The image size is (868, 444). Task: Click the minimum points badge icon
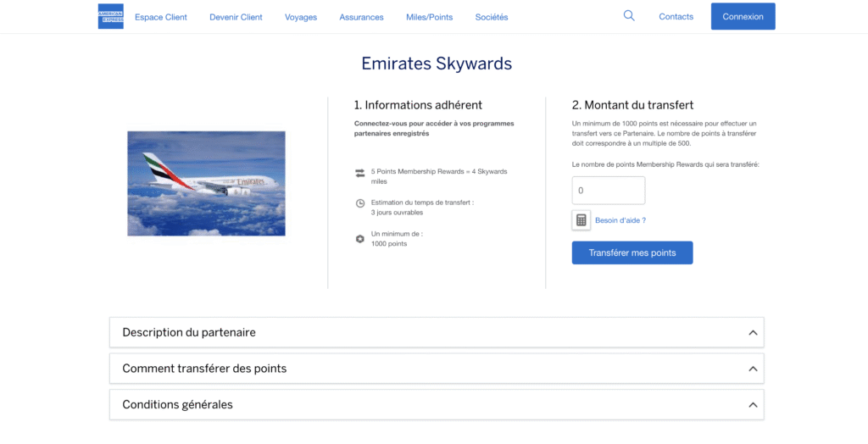359,239
